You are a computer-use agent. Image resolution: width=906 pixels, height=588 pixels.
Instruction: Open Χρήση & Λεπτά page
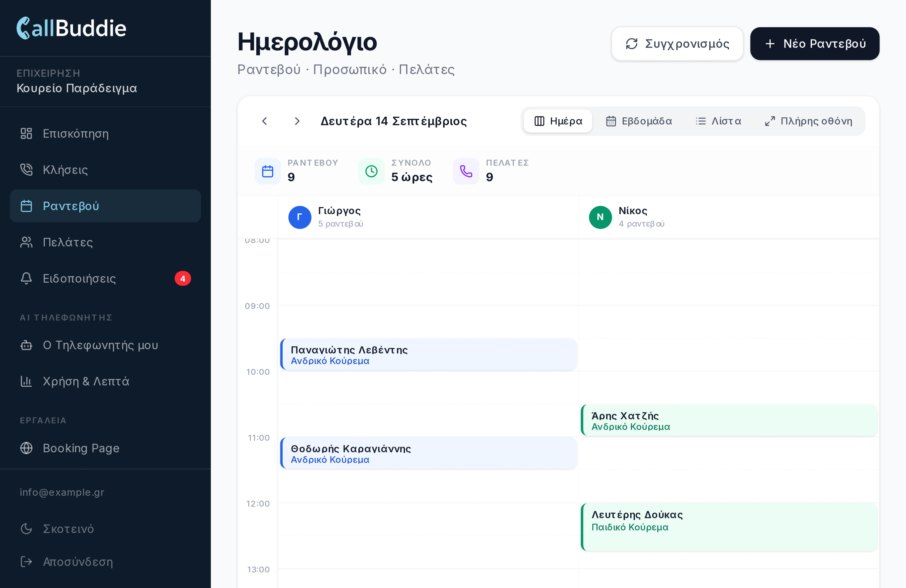coord(105,381)
